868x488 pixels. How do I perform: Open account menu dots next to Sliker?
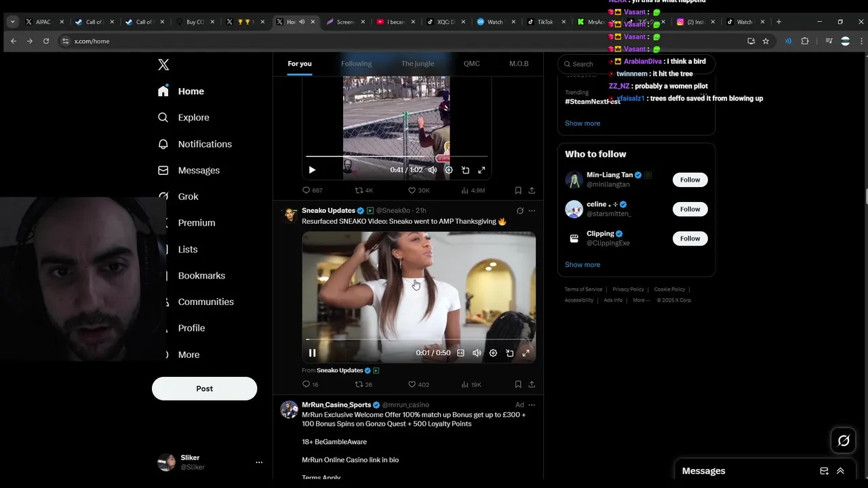tap(258, 462)
